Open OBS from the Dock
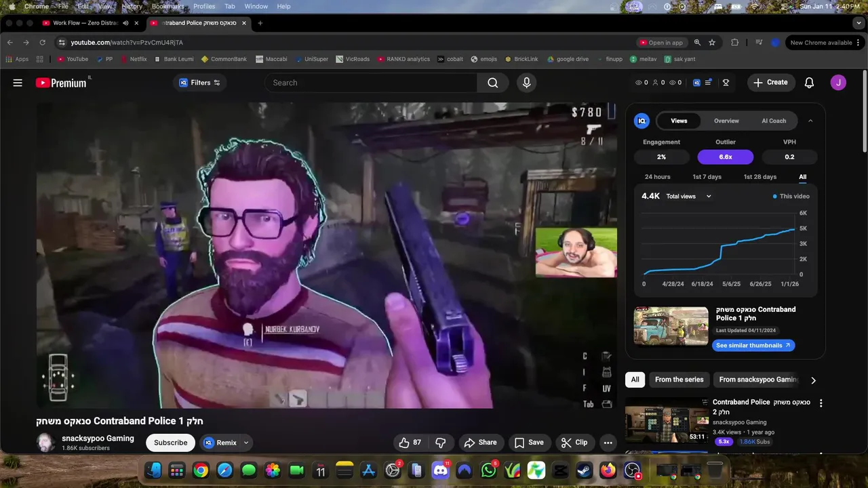 pyautogui.click(x=632, y=470)
